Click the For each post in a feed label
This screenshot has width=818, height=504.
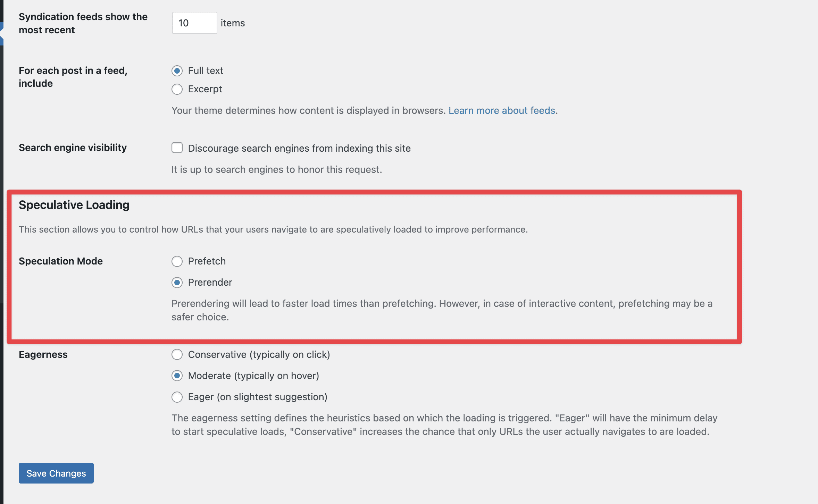[x=73, y=77]
